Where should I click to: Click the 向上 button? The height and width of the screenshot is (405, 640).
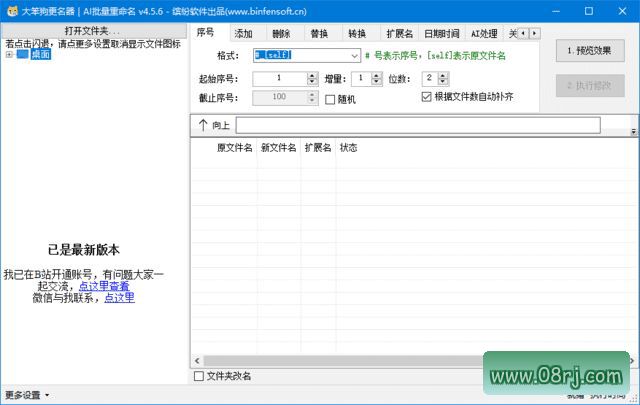(214, 125)
